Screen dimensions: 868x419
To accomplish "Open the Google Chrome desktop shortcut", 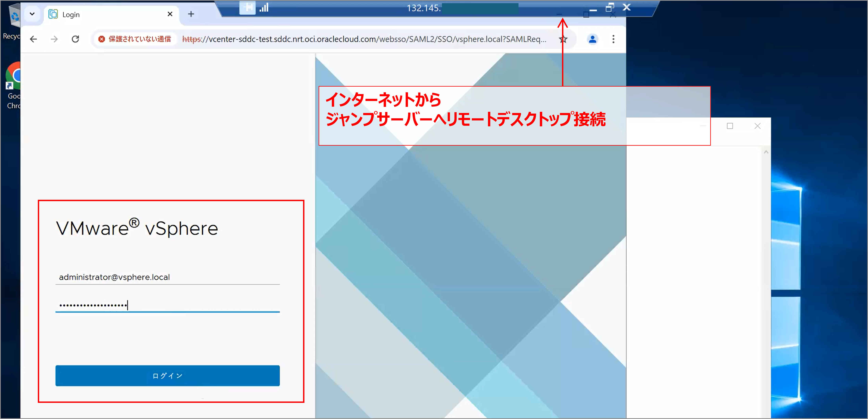I will click(x=13, y=86).
